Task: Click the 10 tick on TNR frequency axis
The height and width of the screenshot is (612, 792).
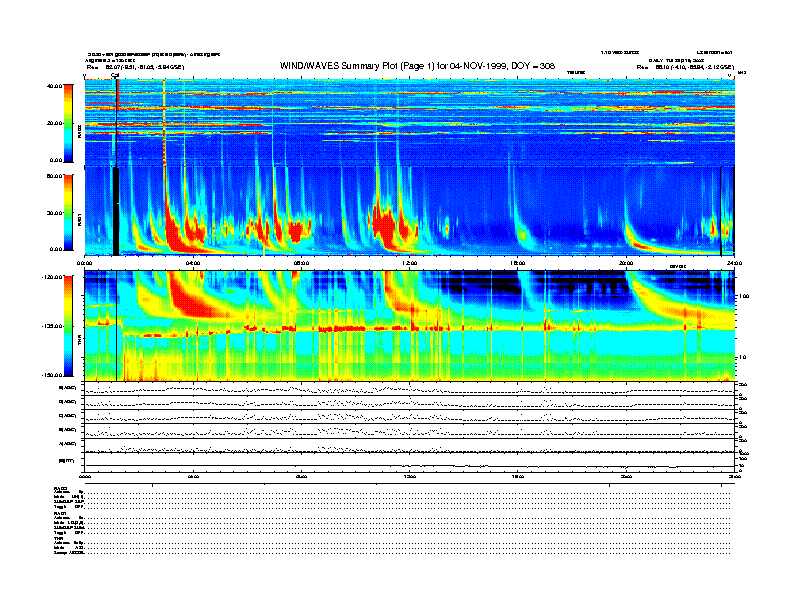Action: tap(742, 357)
